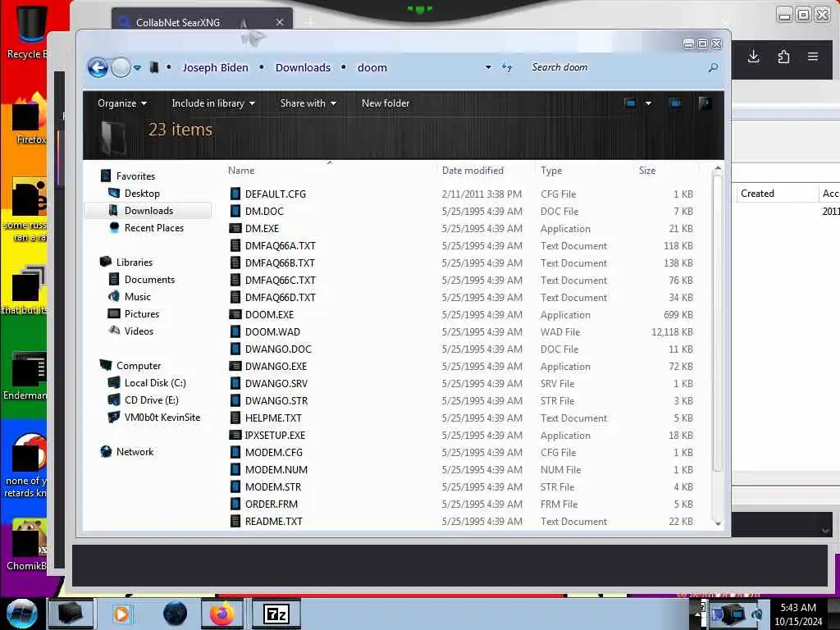Viewport: 840px width, 630px height.
Task: Sort by the Date modified column header
Action: click(x=472, y=171)
